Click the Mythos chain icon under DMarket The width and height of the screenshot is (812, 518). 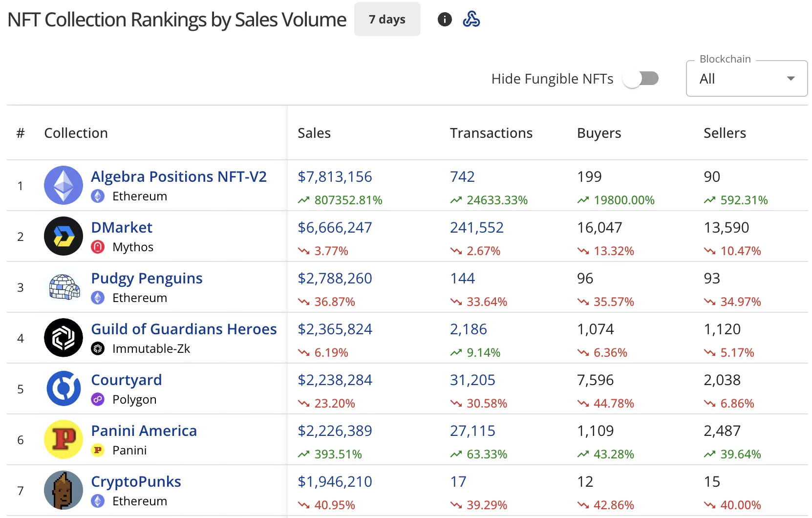pos(97,247)
